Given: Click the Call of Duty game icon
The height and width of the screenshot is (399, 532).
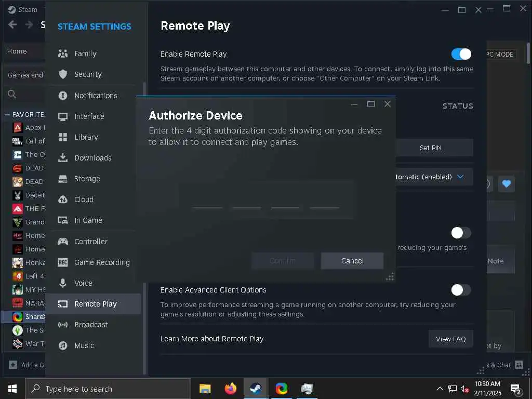Looking at the screenshot, I should pyautogui.click(x=17, y=141).
